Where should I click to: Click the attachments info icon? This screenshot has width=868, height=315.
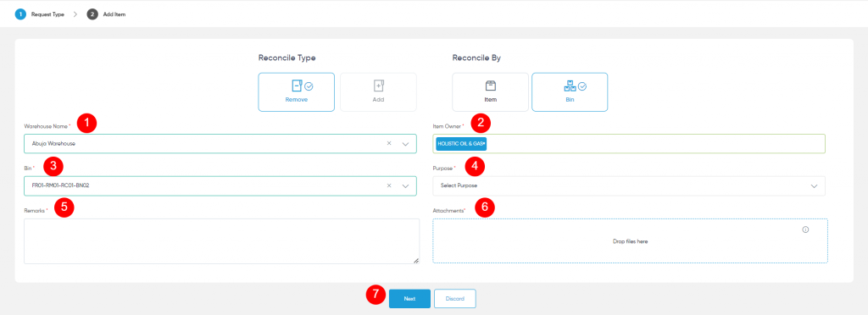tap(805, 229)
